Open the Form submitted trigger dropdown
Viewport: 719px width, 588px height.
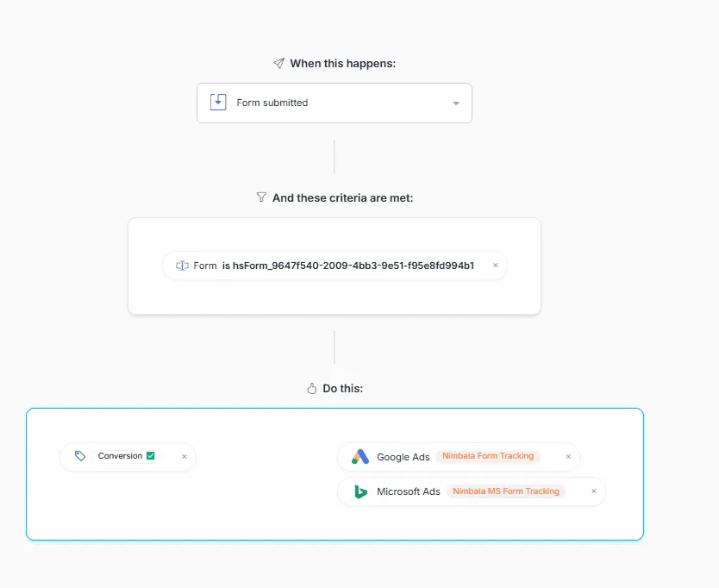334,103
